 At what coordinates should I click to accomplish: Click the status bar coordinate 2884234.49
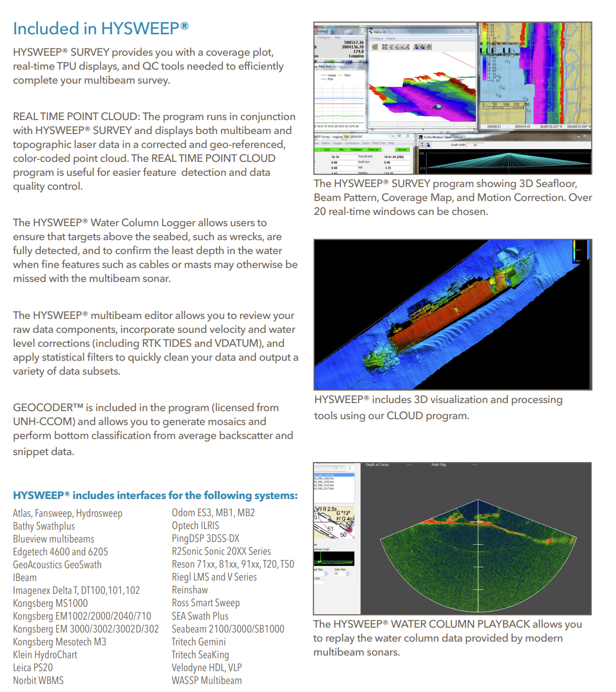(522, 127)
